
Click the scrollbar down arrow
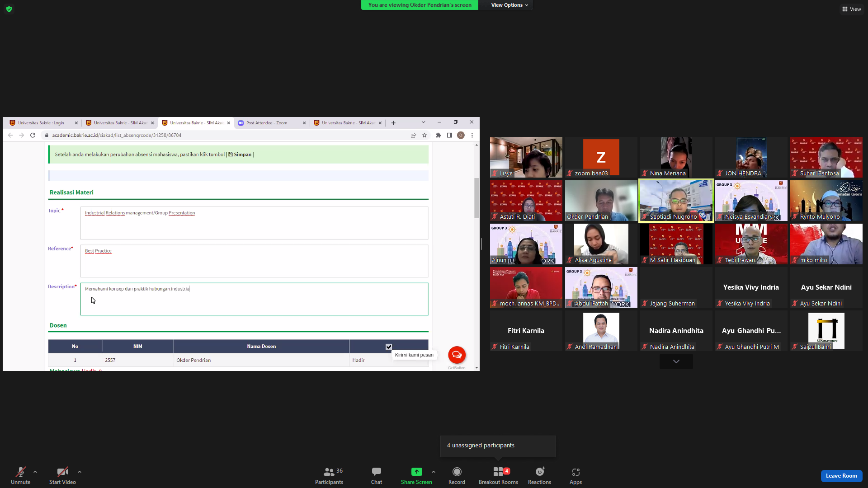tap(476, 368)
